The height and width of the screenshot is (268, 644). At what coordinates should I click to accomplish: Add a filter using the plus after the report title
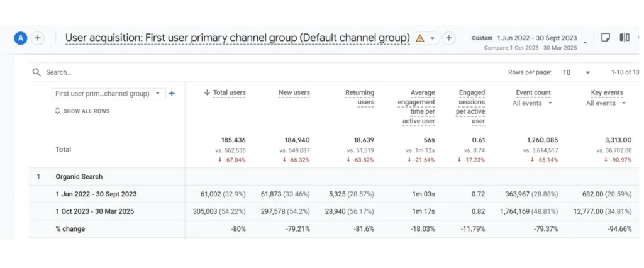click(449, 38)
